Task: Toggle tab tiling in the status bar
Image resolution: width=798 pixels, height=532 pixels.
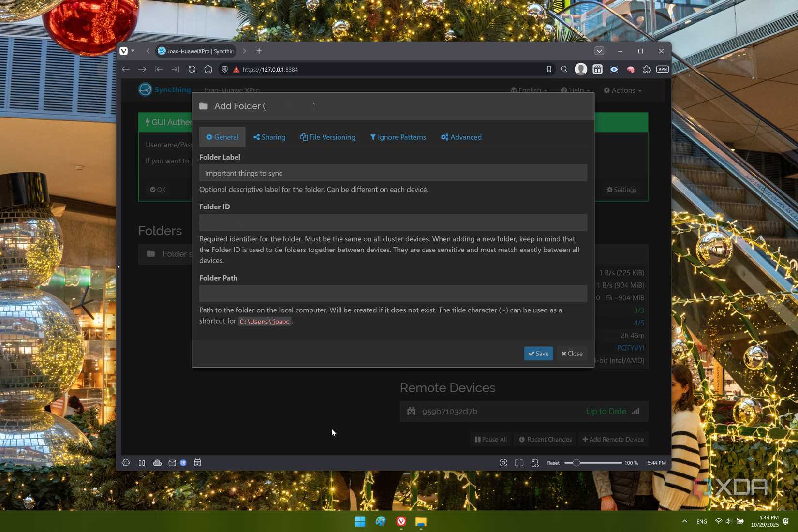Action: point(518,463)
